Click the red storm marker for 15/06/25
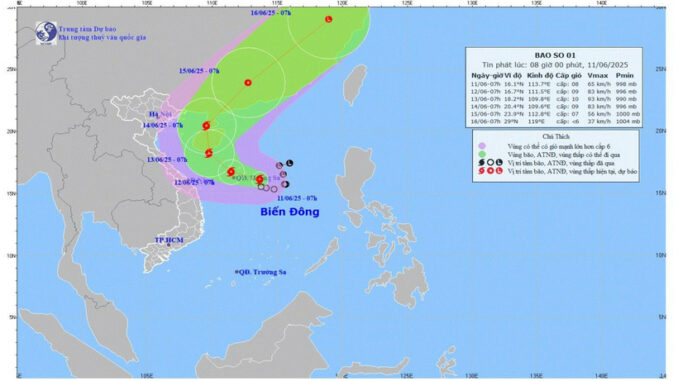The width and height of the screenshot is (678, 381). 248,83
